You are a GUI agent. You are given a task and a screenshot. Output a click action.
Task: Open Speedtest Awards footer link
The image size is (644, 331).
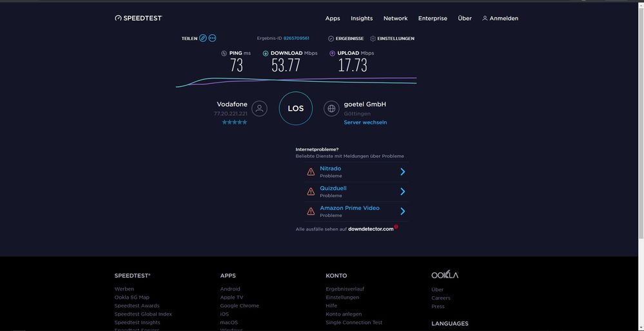pos(137,306)
